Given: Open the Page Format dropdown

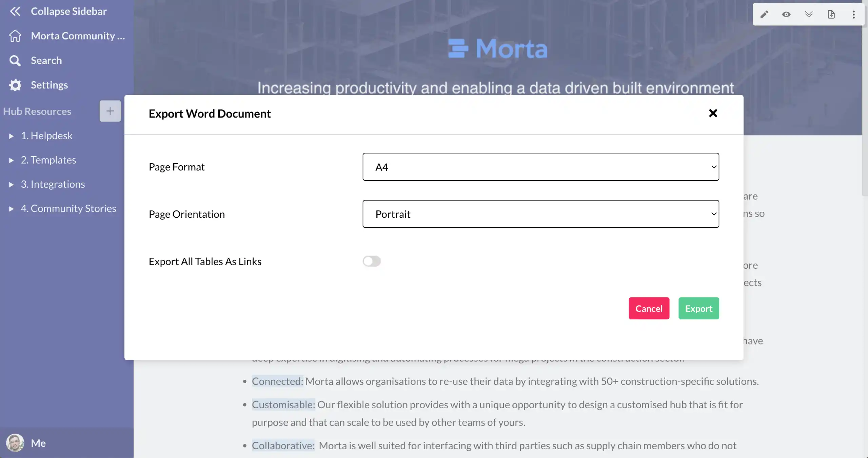Looking at the screenshot, I should [540, 167].
